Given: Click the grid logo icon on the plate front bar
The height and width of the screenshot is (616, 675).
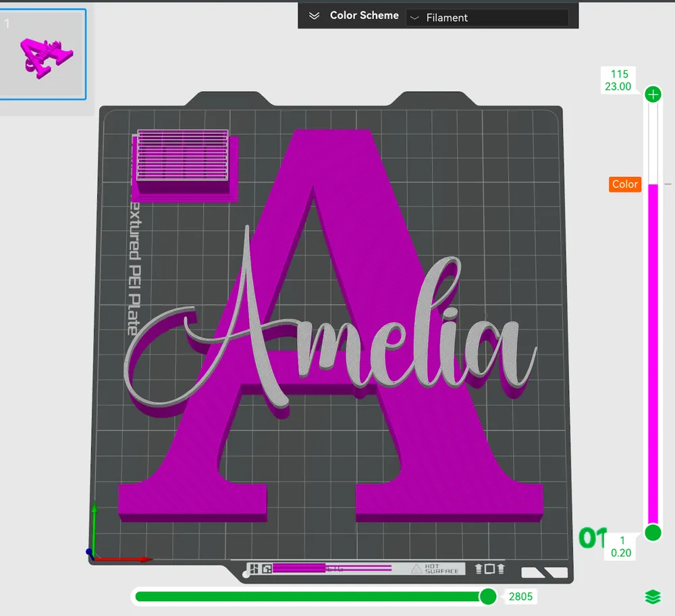Looking at the screenshot, I should pos(253,569).
